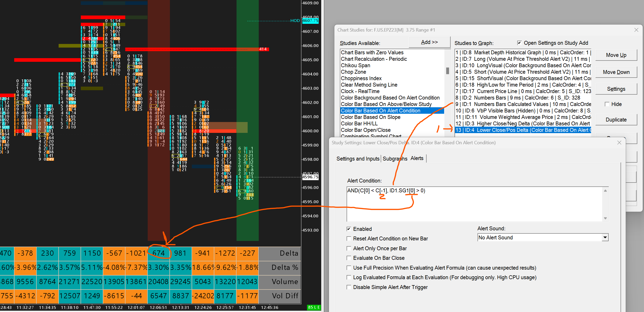Switch to Settings and Inputs tab
The width and height of the screenshot is (644, 312).
358,159
